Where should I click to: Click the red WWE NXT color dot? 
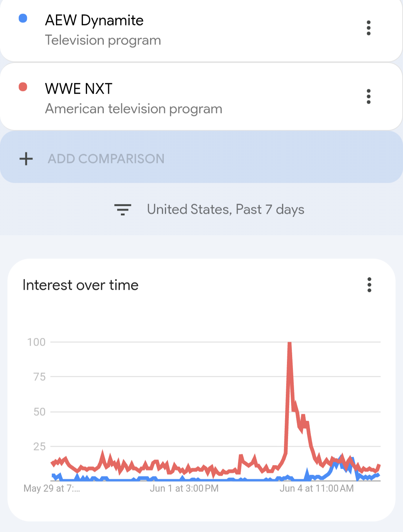(23, 87)
